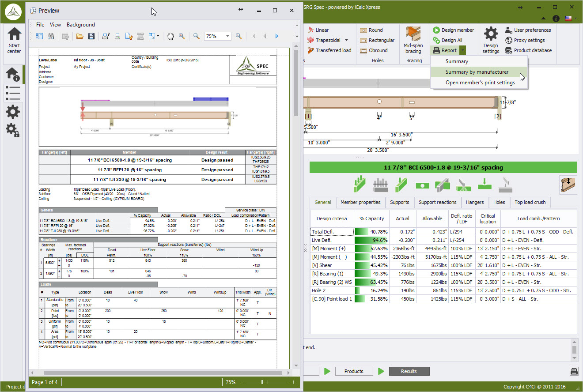The width and height of the screenshot is (583, 392).
Task: Click the Design member button
Action: 454,30
